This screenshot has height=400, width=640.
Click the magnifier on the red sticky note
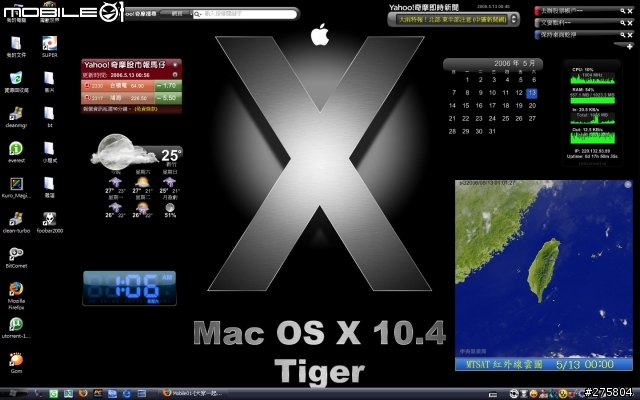(x=622, y=11)
